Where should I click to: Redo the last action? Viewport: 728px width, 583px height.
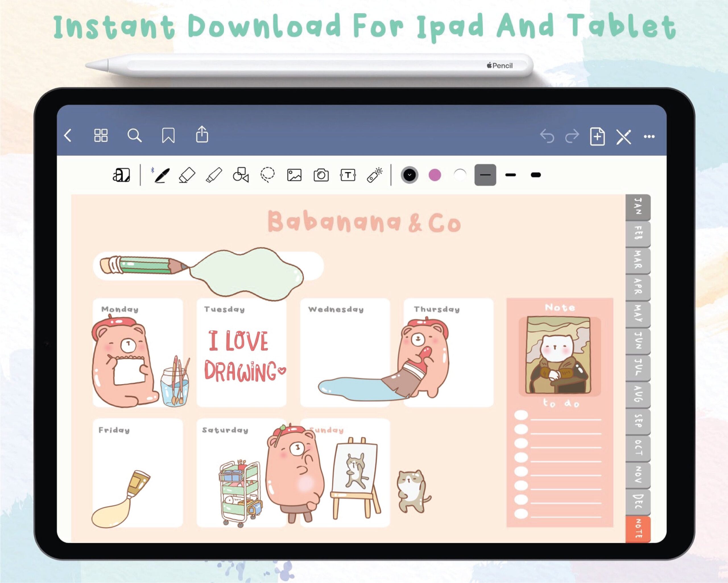click(x=572, y=136)
